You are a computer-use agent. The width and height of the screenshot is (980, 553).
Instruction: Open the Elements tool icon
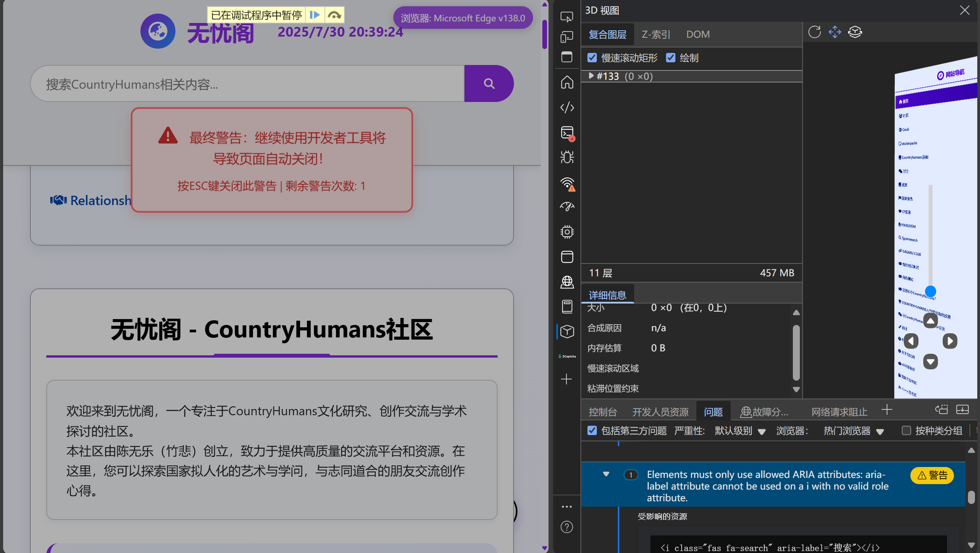pyautogui.click(x=567, y=107)
